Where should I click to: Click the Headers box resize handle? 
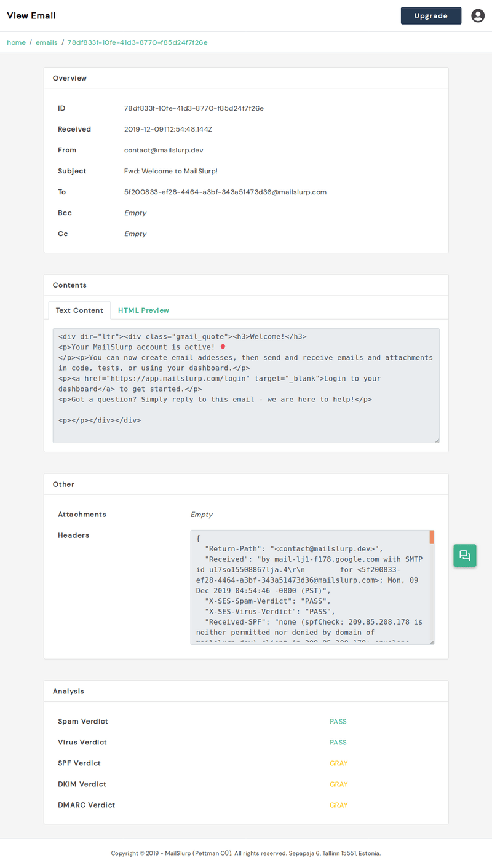431,641
